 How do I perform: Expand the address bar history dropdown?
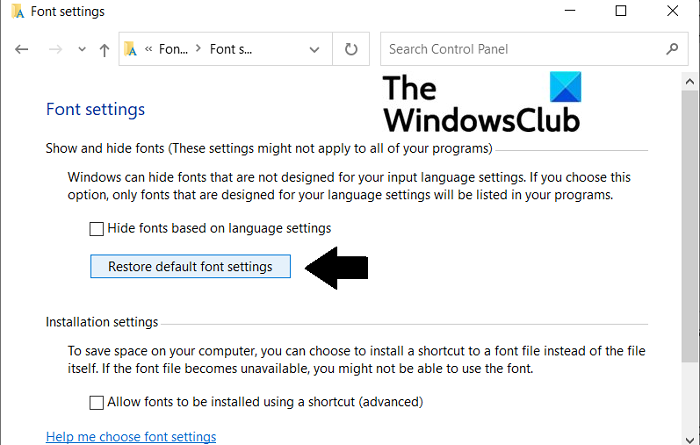[314, 50]
